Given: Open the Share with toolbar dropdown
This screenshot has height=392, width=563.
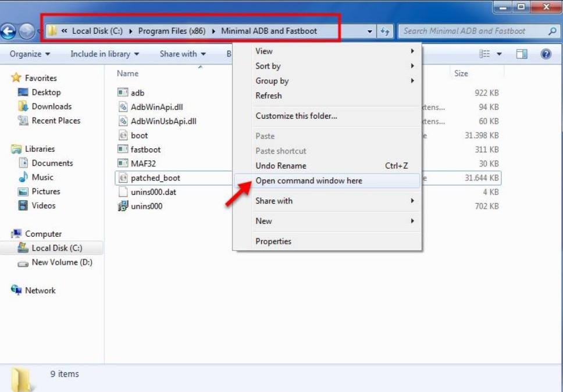Looking at the screenshot, I should click(183, 54).
